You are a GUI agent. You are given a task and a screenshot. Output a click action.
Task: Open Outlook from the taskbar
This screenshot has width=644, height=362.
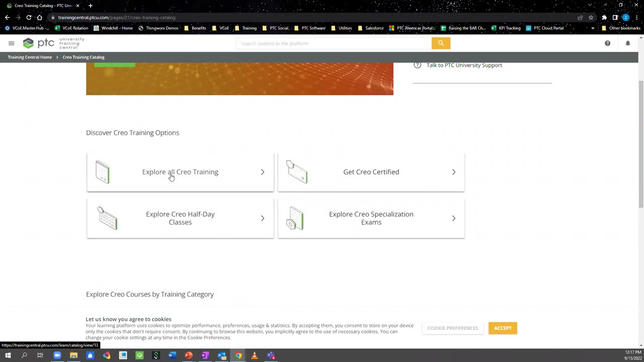click(x=221, y=355)
